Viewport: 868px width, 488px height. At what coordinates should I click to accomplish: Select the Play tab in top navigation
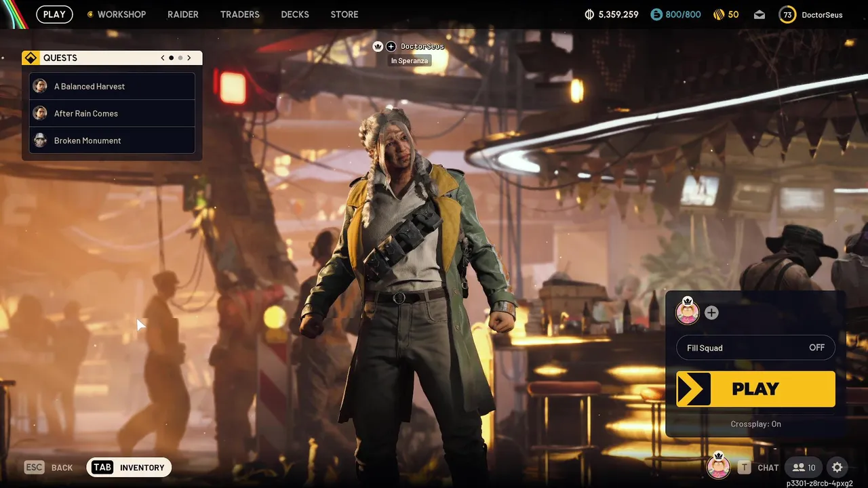point(54,14)
